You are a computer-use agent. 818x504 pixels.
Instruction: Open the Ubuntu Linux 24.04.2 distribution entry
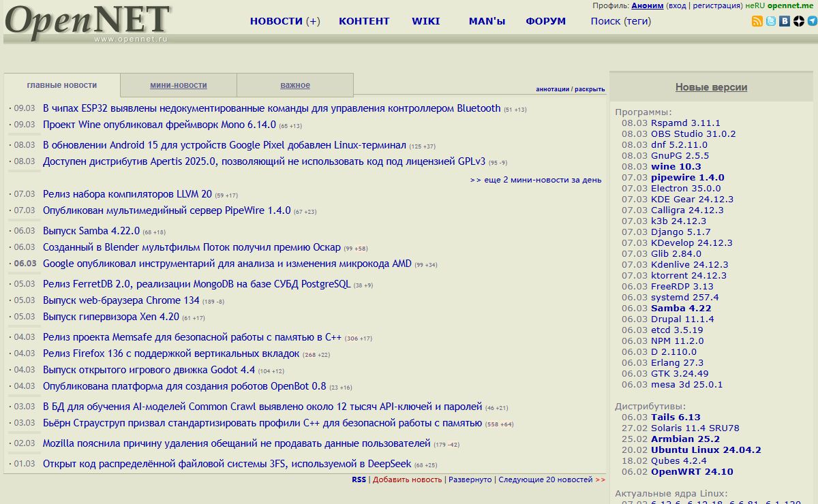[x=706, y=450]
